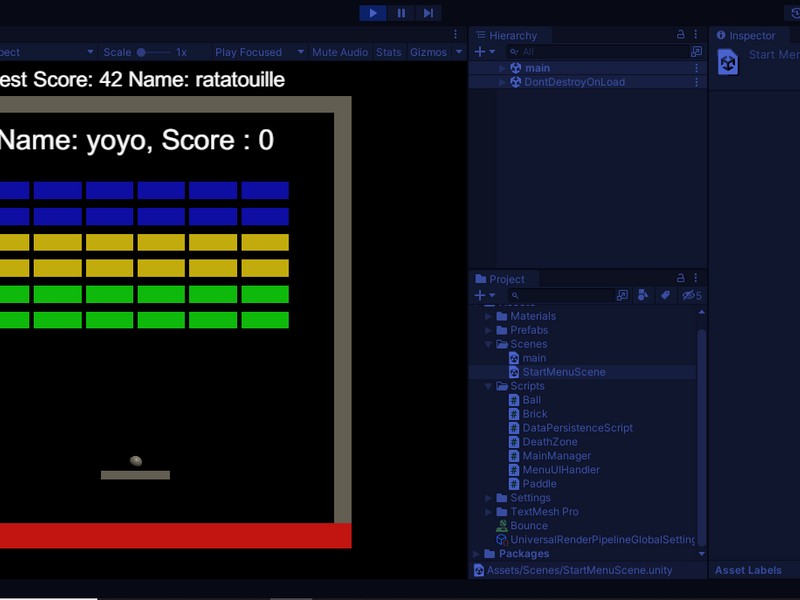Open options menu for main scene row
800x600 pixels.
click(x=697, y=68)
